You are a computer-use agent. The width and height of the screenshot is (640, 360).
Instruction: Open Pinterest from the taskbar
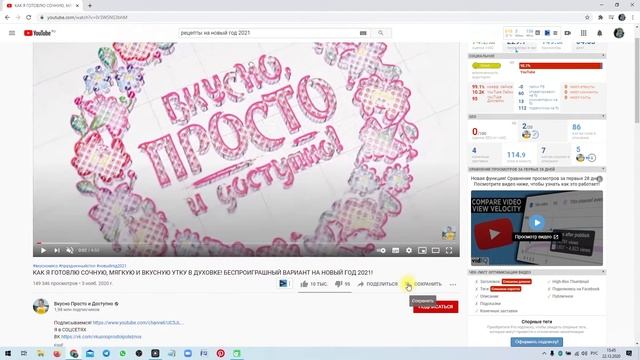pos(220,353)
